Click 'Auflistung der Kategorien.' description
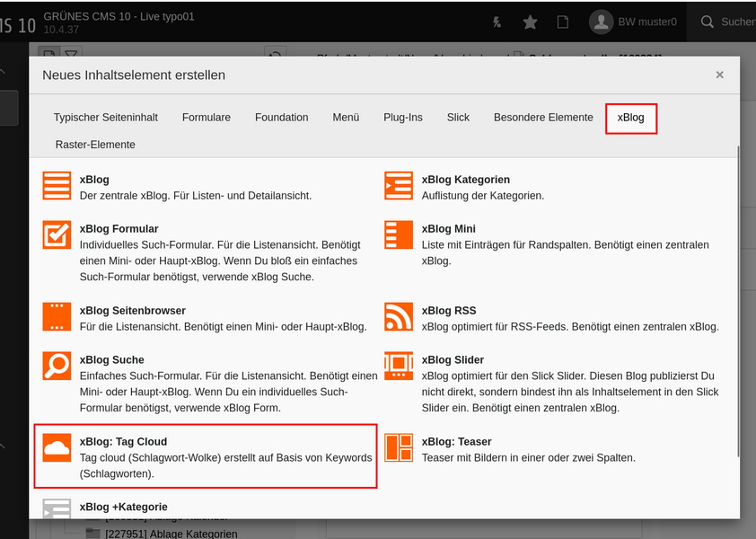 pos(483,196)
